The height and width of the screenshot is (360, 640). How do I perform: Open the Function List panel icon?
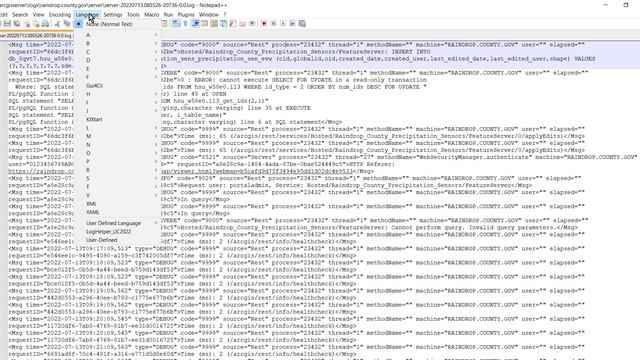[x=233, y=24]
